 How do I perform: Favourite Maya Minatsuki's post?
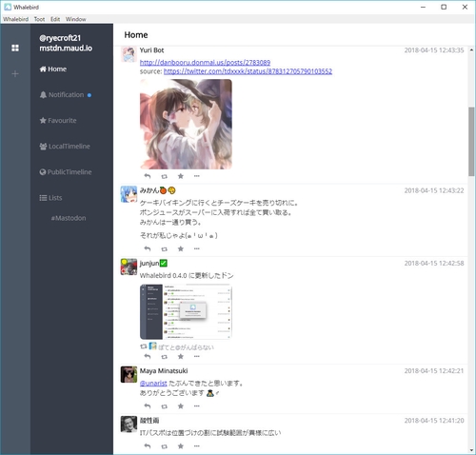tap(181, 406)
